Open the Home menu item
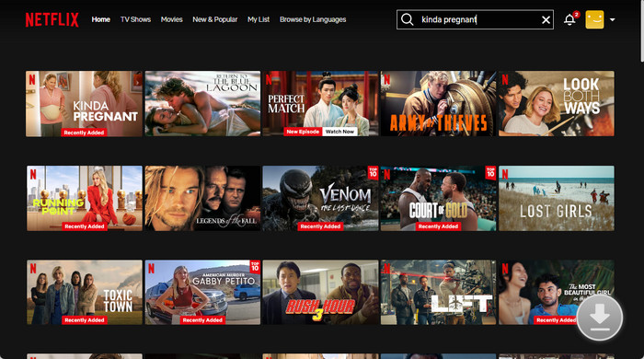This screenshot has height=359, width=644. click(100, 19)
